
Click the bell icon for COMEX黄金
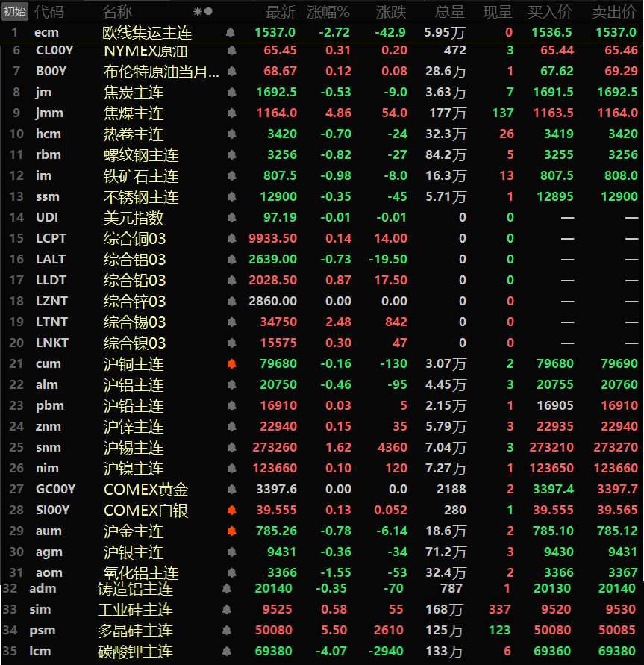pos(231,490)
